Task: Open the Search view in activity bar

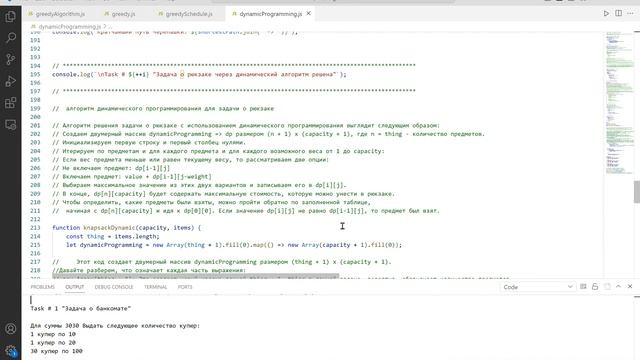Action: [11, 38]
